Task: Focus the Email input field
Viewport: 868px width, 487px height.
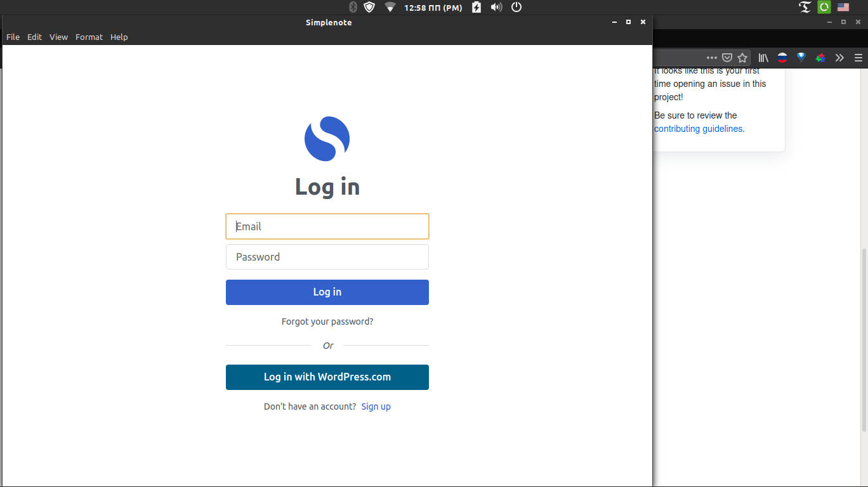Action: click(x=327, y=226)
